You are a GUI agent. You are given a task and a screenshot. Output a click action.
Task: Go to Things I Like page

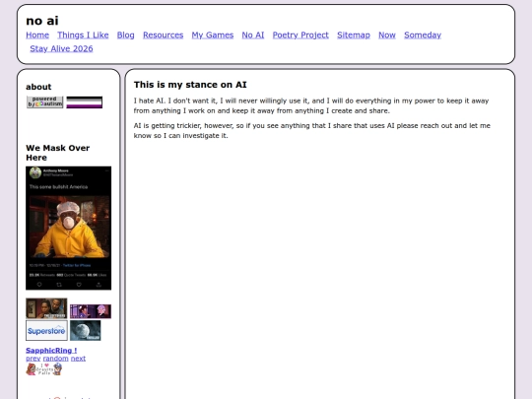pos(83,34)
